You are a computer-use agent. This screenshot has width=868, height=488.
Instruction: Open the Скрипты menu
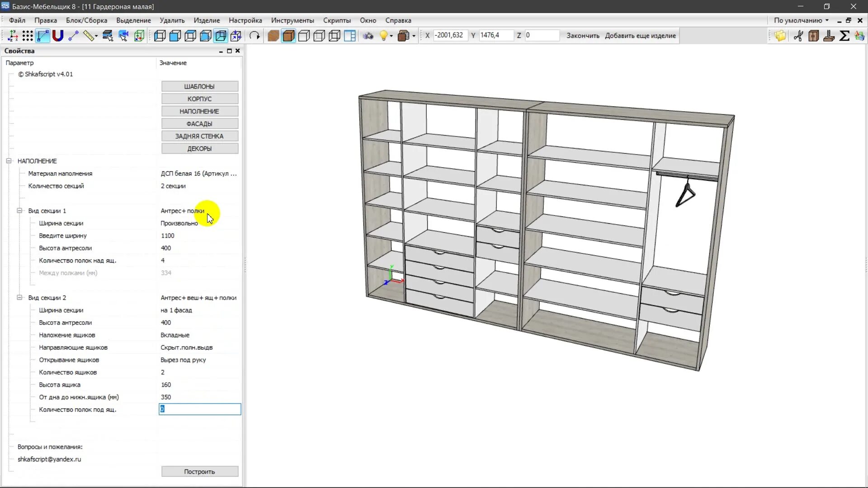336,20
